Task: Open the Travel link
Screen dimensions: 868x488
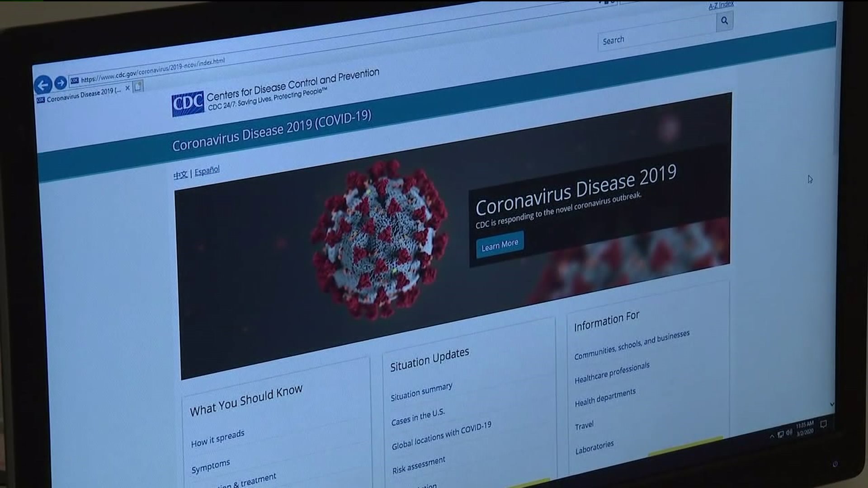Action: [x=584, y=426]
